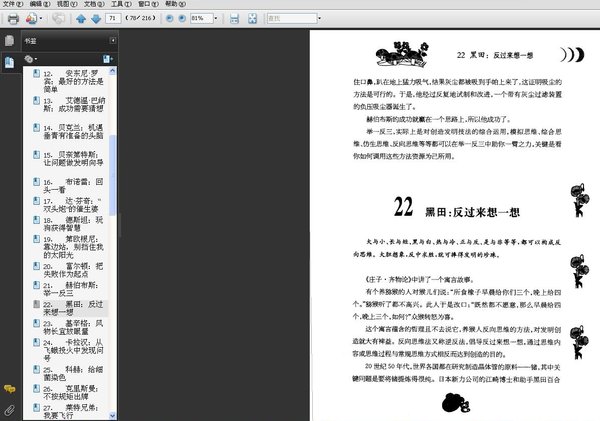Select bookmark 27 莱特兄弟
Image resolution: width=600 pixels, height=421 pixels.
(70, 411)
